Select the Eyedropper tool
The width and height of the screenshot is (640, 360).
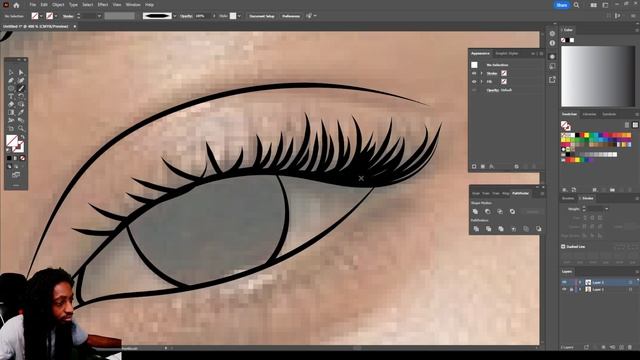(x=21, y=112)
